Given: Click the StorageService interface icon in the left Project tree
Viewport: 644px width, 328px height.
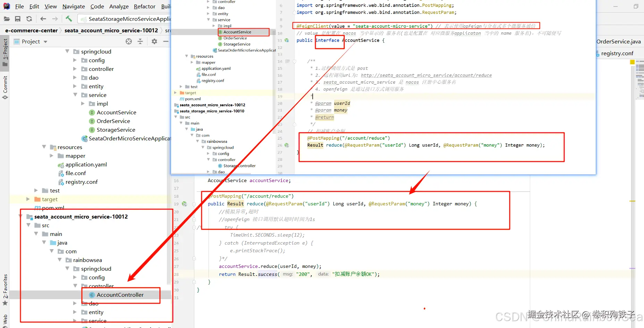Looking at the screenshot, I should tap(92, 130).
